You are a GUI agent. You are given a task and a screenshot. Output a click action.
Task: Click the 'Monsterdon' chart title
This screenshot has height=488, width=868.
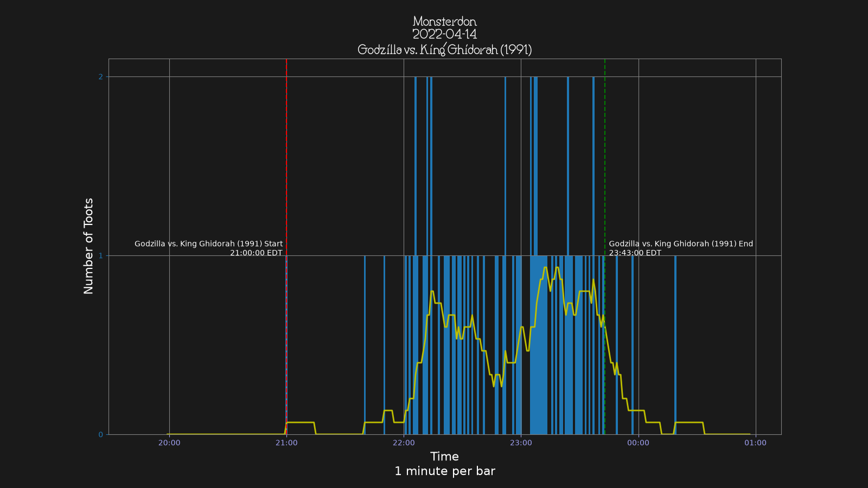tap(445, 21)
